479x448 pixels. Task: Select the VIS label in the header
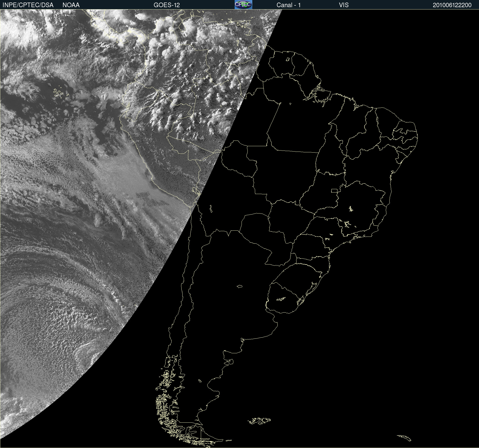click(344, 5)
